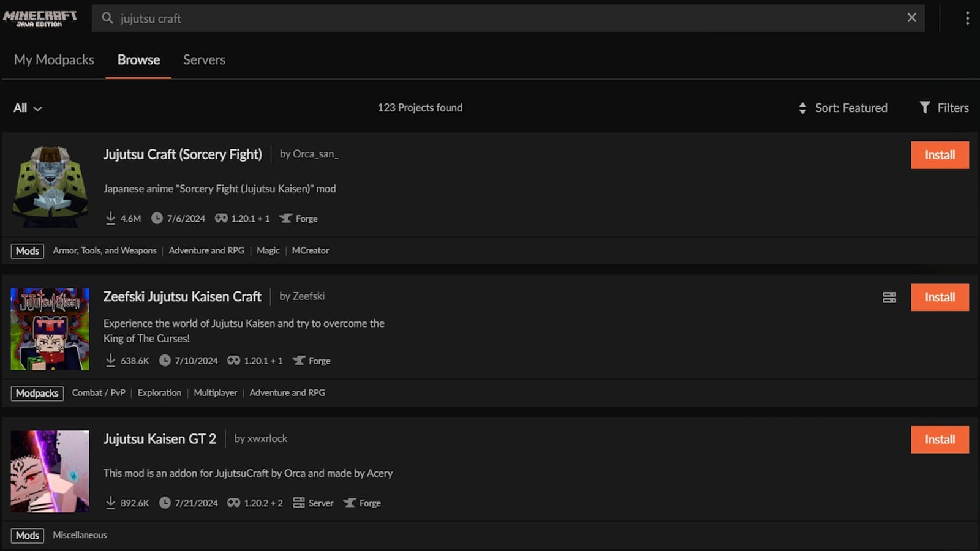980x551 pixels.
Task: Click the search magnifier in the search bar
Action: tap(106, 18)
